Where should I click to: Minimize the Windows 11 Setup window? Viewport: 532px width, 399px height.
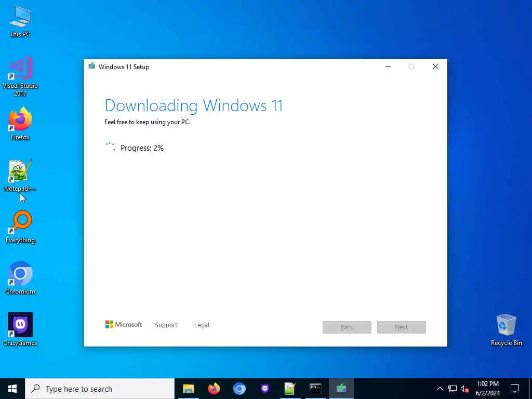tap(388, 66)
